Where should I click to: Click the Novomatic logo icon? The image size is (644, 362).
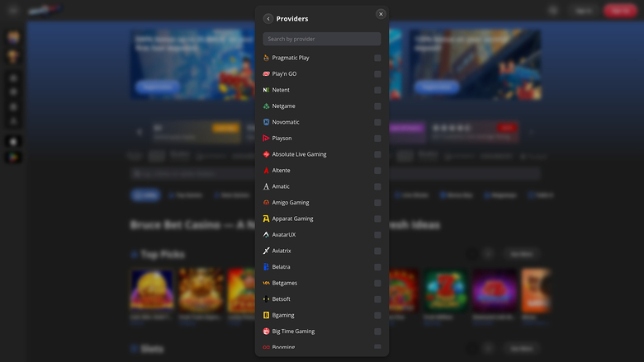tap(266, 122)
